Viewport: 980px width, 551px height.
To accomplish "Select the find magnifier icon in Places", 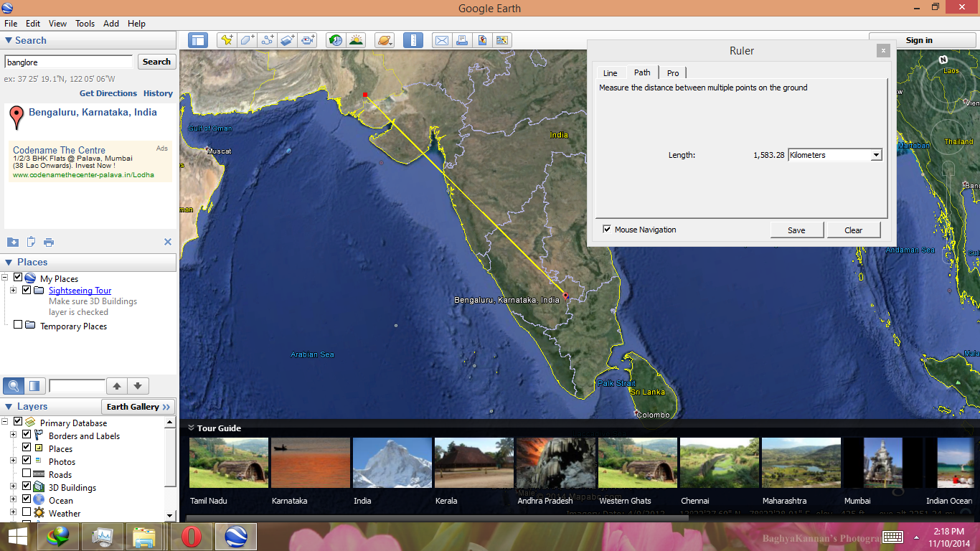I will point(13,386).
